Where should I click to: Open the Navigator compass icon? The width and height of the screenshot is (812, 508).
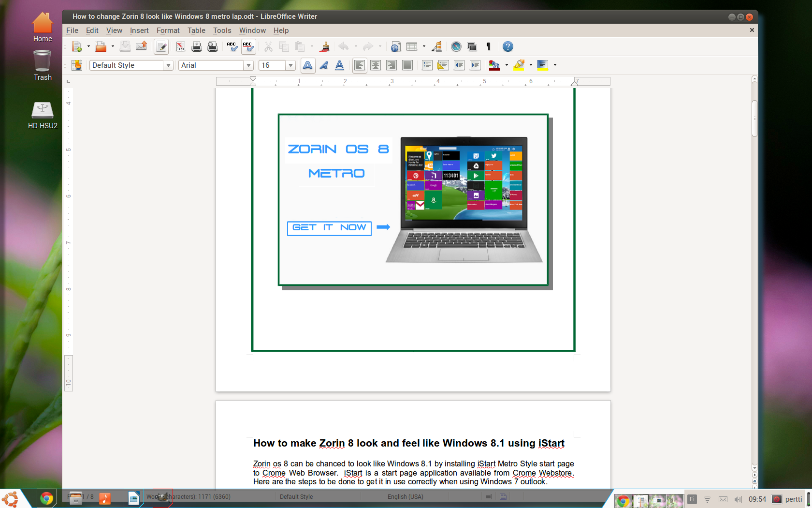pos(456,47)
